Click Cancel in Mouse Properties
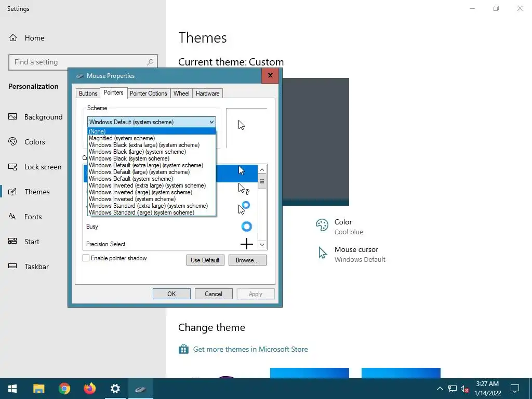This screenshot has height=399, width=532. pos(214,294)
